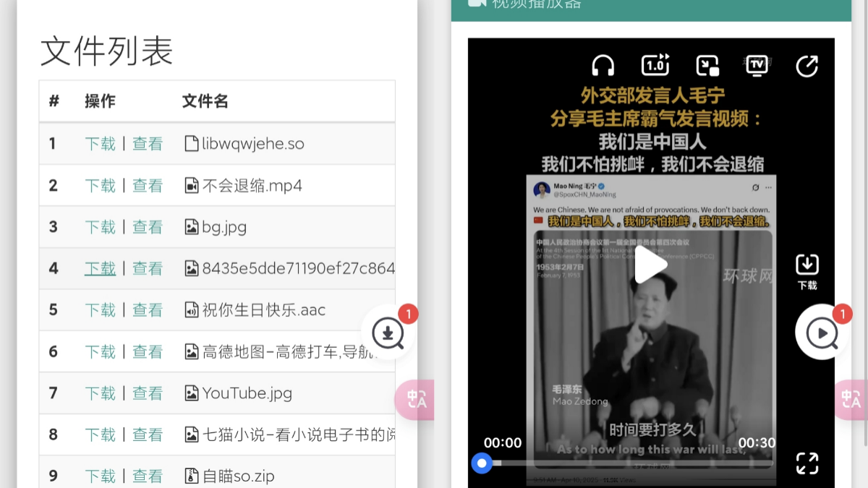Download 自瞄so.zip via 下载
This screenshot has height=488, width=868.
pyautogui.click(x=100, y=476)
